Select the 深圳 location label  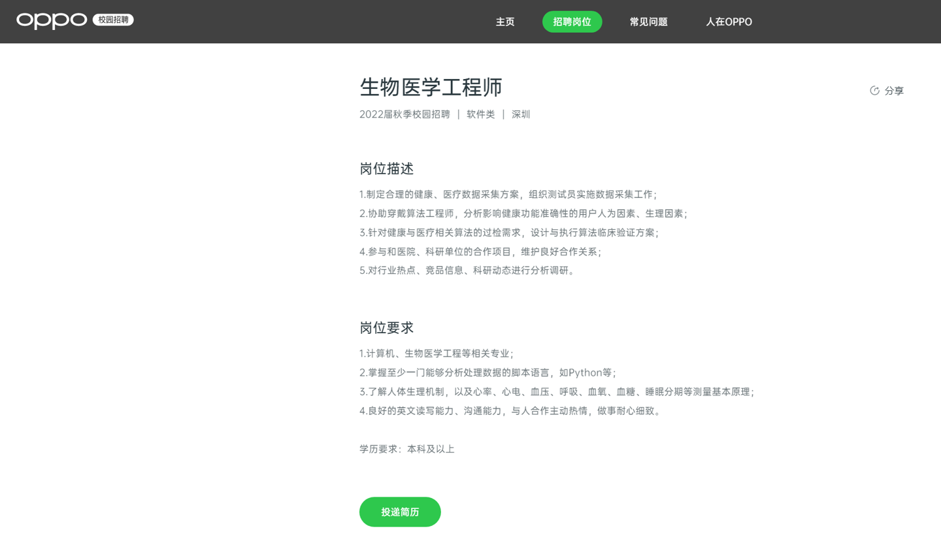coord(521,114)
